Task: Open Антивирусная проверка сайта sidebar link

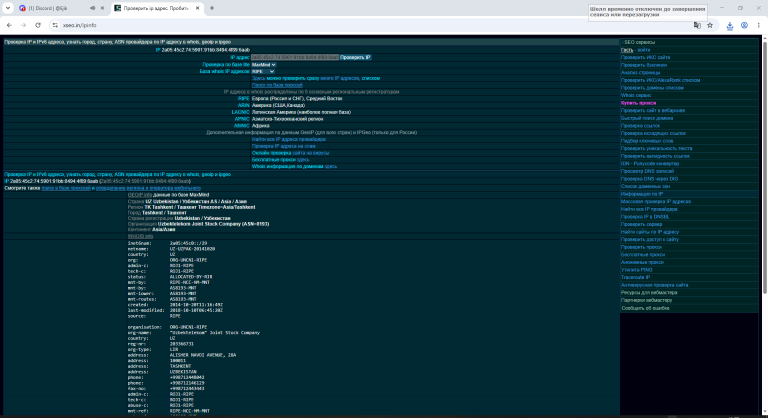Action: coord(654,285)
